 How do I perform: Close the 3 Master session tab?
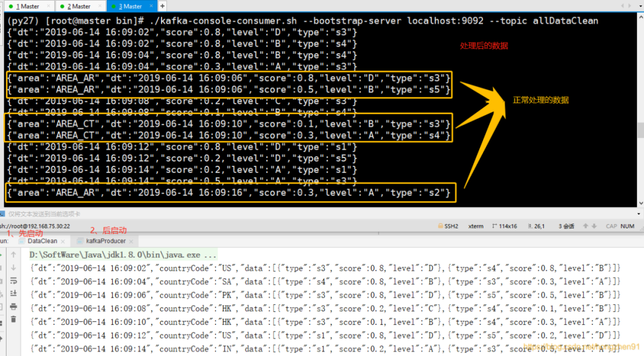pyautogui.click(x=151, y=6)
